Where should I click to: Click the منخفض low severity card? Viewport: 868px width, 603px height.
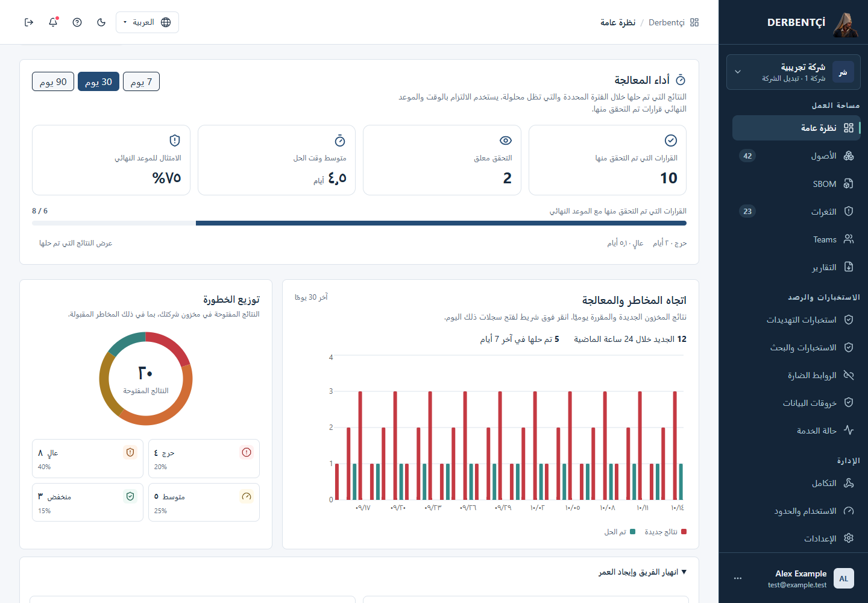point(87,502)
